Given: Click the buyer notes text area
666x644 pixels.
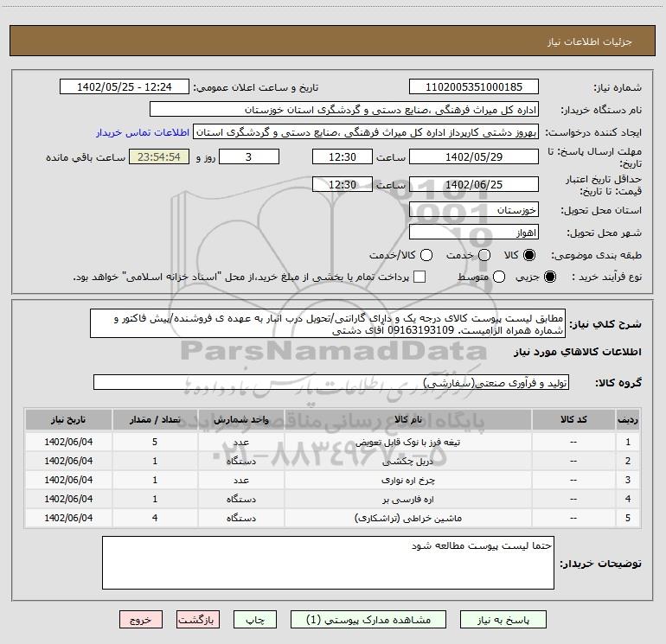Looking at the screenshot, I should click(x=328, y=563).
